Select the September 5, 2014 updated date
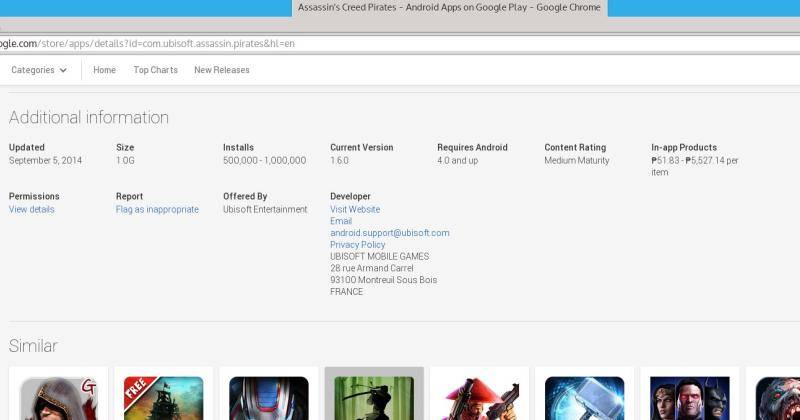Viewport: 800px width, 420px height. pos(45,160)
